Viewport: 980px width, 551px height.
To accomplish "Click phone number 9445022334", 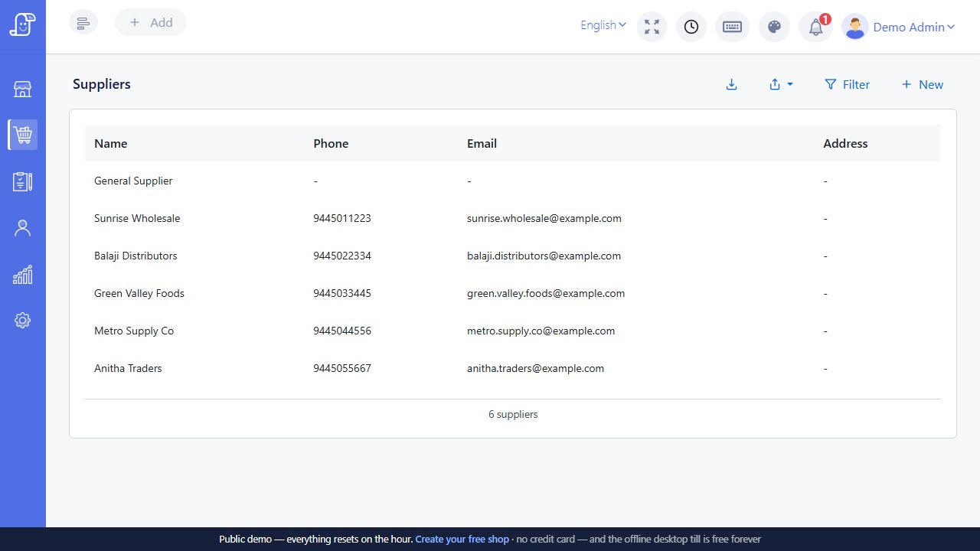I will [342, 256].
